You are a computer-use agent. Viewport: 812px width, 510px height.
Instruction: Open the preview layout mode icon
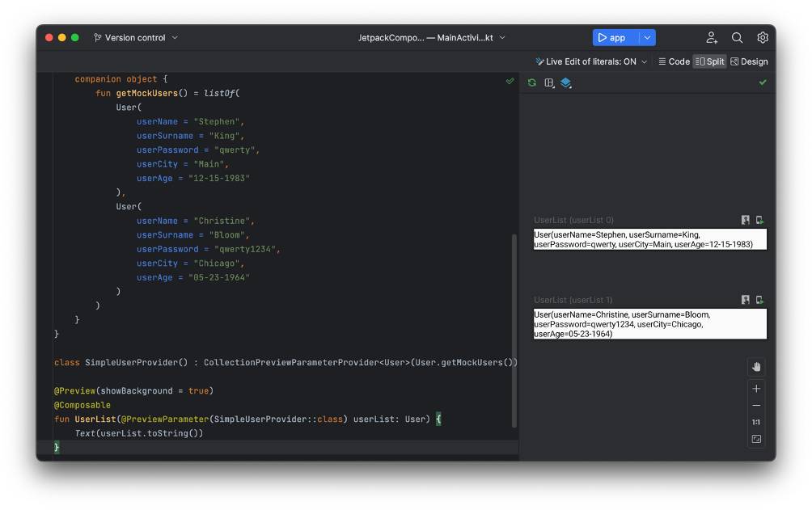point(549,82)
